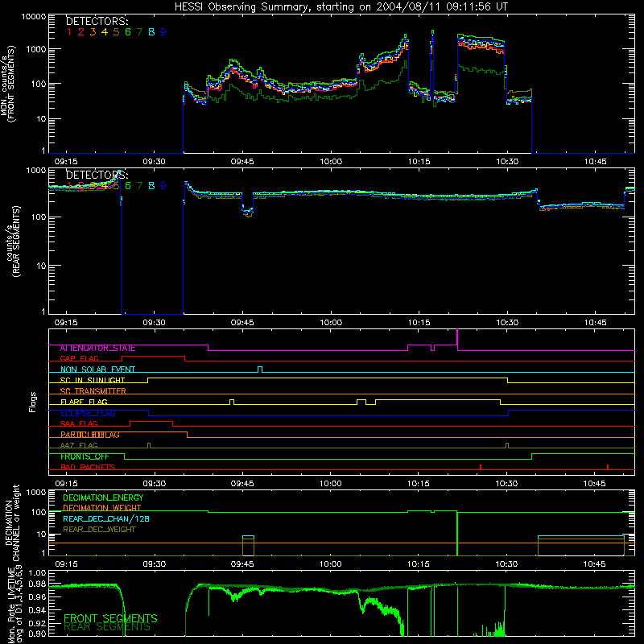Click the ATTENUATOR_STATE spike near 10:21

[457, 339]
